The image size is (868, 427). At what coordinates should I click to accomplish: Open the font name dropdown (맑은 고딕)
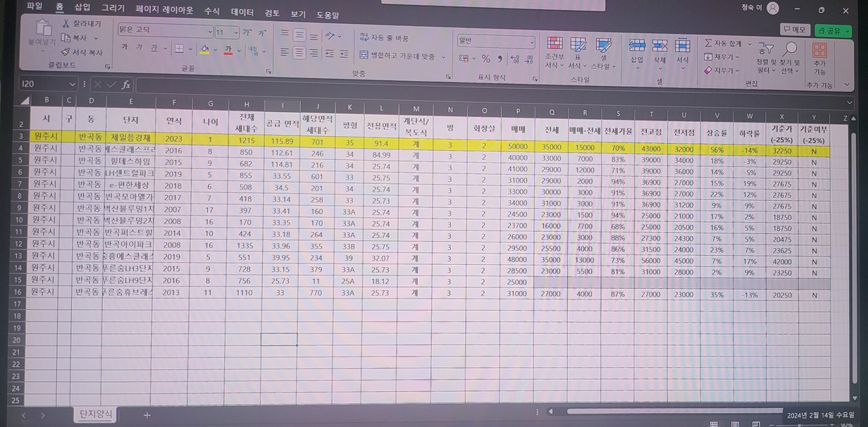click(x=209, y=32)
